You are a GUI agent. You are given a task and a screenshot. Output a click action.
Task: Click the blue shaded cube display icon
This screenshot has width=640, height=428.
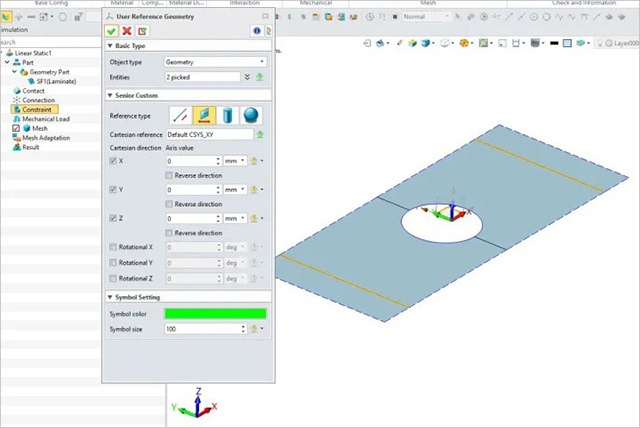(x=425, y=43)
